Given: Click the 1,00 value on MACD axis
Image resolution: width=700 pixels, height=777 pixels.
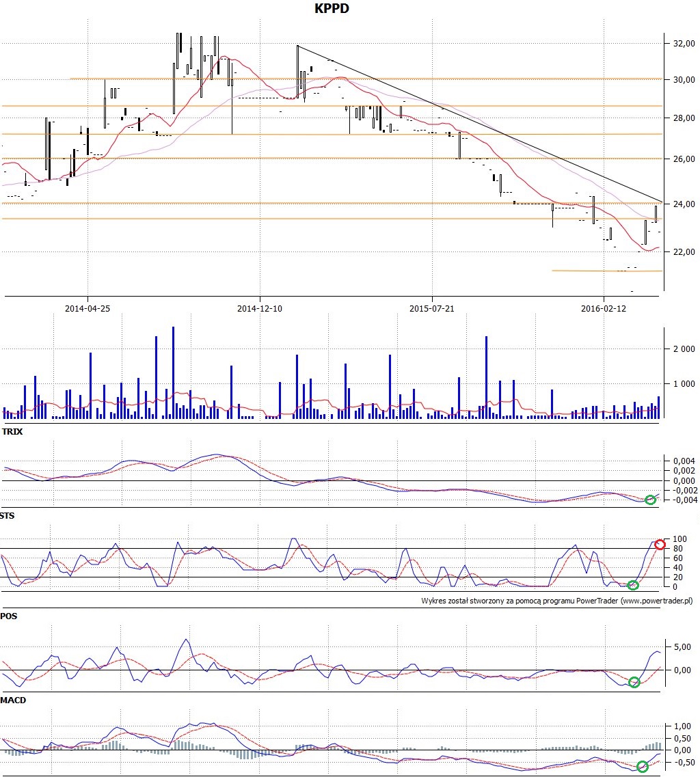Looking at the screenshot, I should [682, 726].
